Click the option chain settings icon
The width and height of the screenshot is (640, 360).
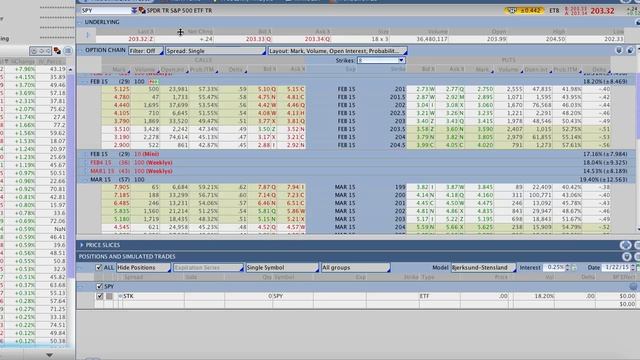(630, 50)
